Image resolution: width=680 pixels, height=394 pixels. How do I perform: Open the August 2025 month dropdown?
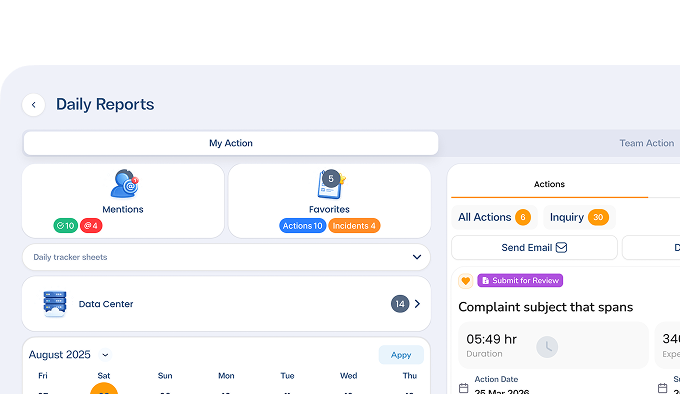coord(105,355)
